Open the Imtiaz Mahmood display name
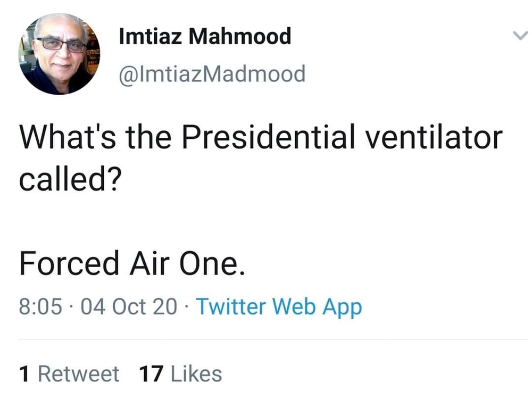 (205, 37)
